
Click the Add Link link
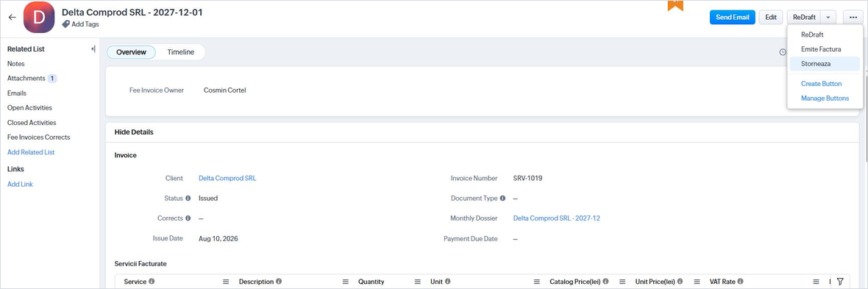pyautogui.click(x=20, y=185)
